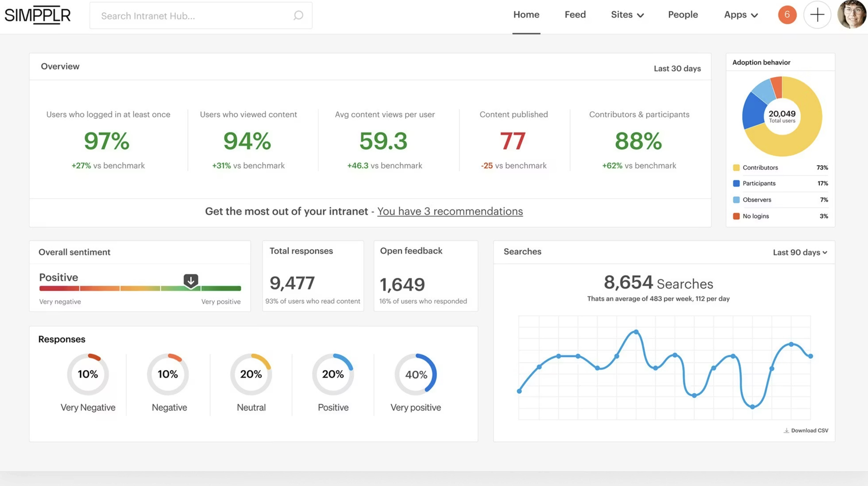Open the user profile avatar

pyautogui.click(x=851, y=15)
